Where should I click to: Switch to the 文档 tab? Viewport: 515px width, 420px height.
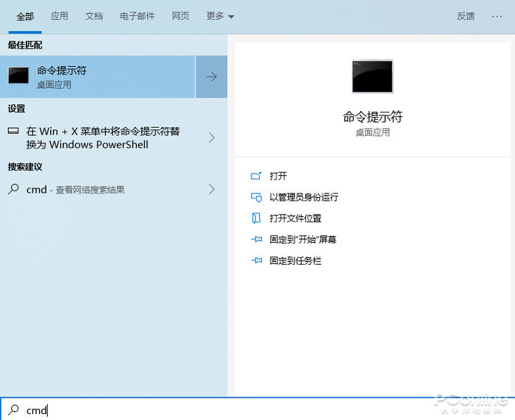click(x=94, y=16)
